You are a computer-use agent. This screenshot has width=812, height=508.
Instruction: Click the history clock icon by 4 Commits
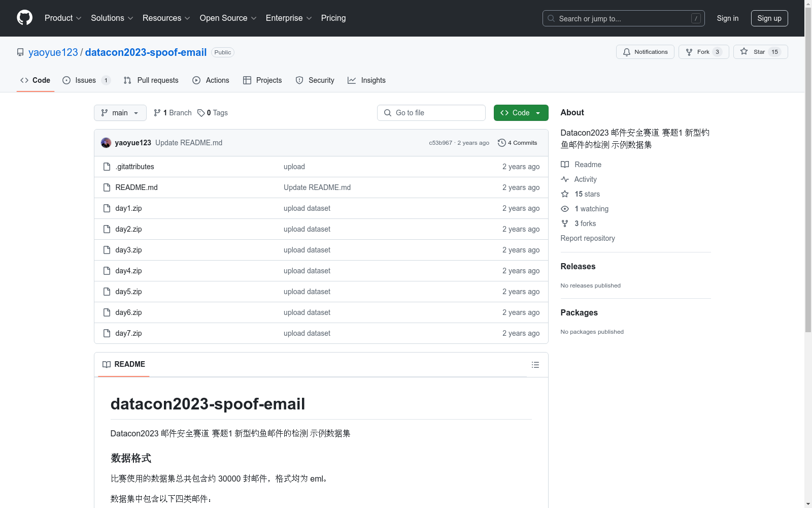point(502,143)
